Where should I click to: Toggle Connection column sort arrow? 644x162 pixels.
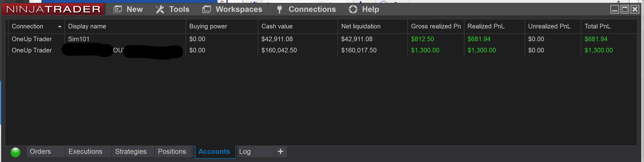[x=60, y=26]
